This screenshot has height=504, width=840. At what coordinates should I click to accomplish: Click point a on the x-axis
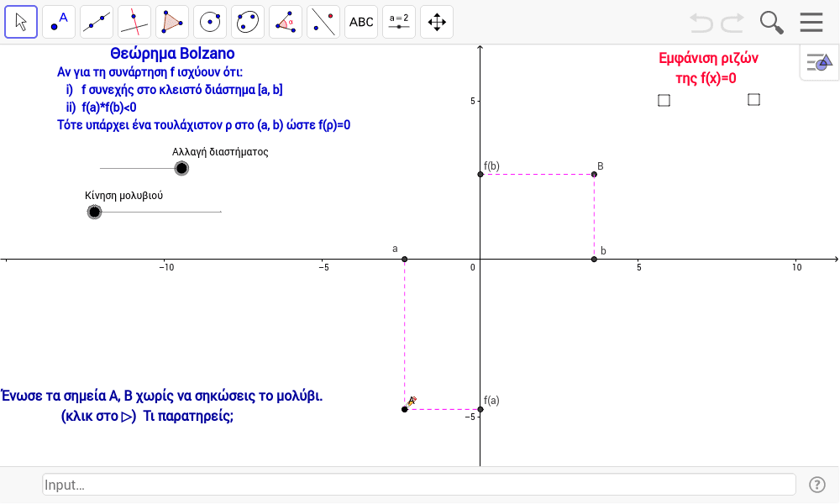[x=405, y=260]
